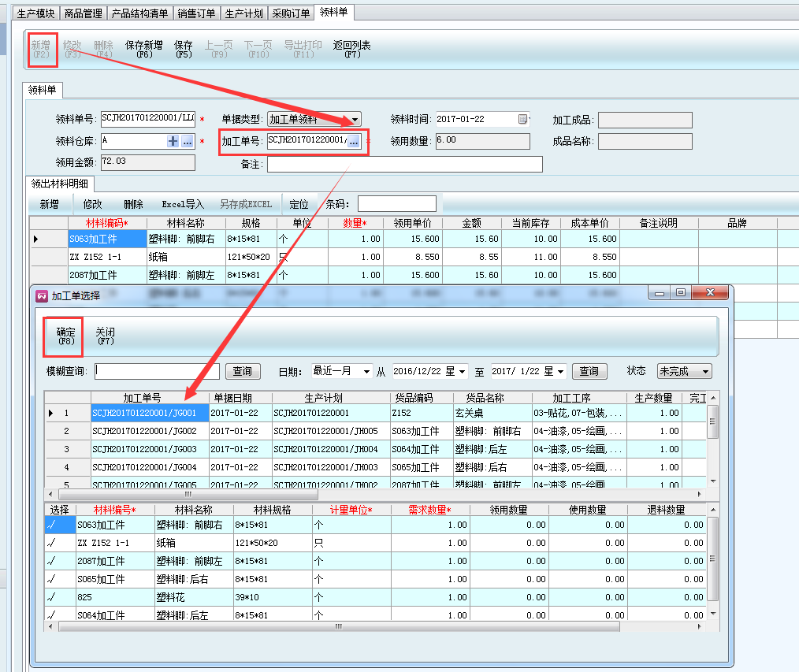Viewport: 799px width, 672px height.
Task: Click the plus icon beside 领料仓库 field
Action: click(173, 142)
